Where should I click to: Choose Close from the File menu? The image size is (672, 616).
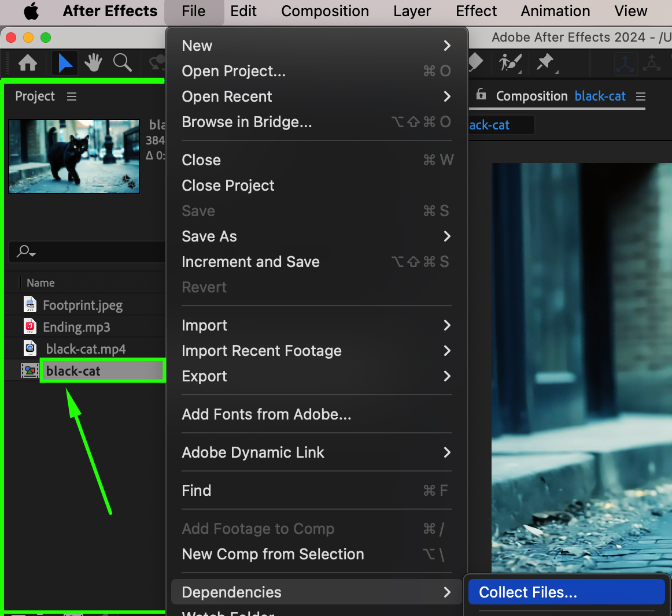click(317, 160)
